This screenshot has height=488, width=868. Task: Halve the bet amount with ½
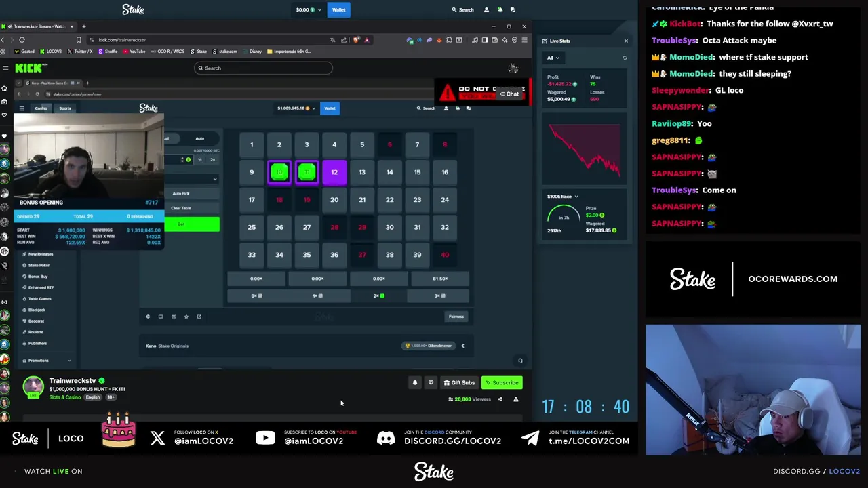(x=199, y=160)
